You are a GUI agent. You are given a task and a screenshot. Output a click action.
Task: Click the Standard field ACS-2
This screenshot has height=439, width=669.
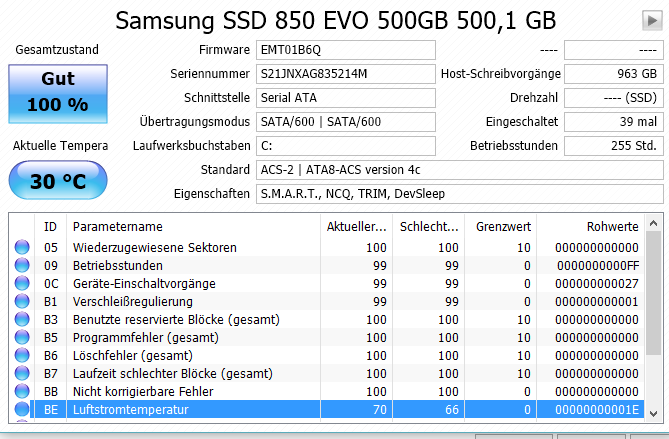point(460,170)
